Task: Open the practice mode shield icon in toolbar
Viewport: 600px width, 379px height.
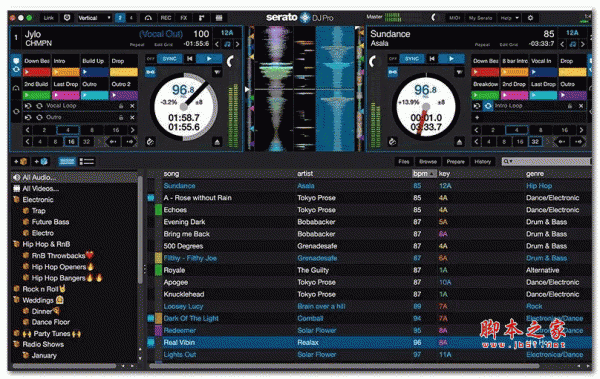Action: [67, 18]
